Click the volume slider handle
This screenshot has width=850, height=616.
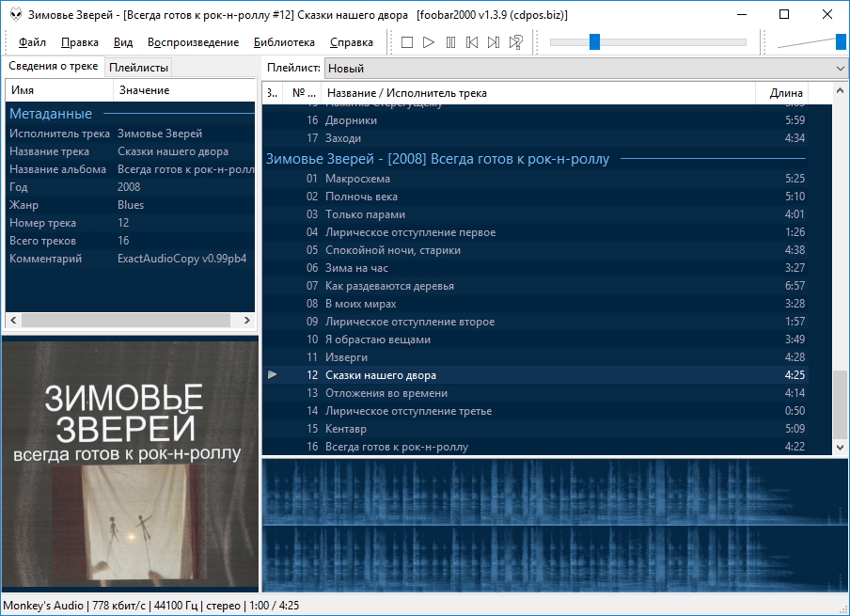(841, 42)
